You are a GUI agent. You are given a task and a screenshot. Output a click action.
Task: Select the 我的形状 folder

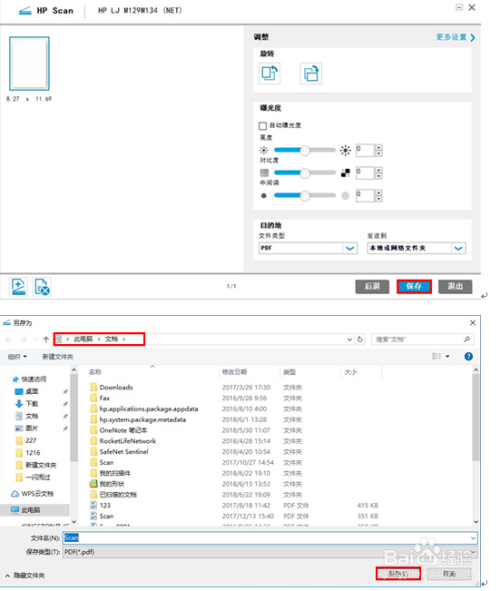click(x=107, y=484)
